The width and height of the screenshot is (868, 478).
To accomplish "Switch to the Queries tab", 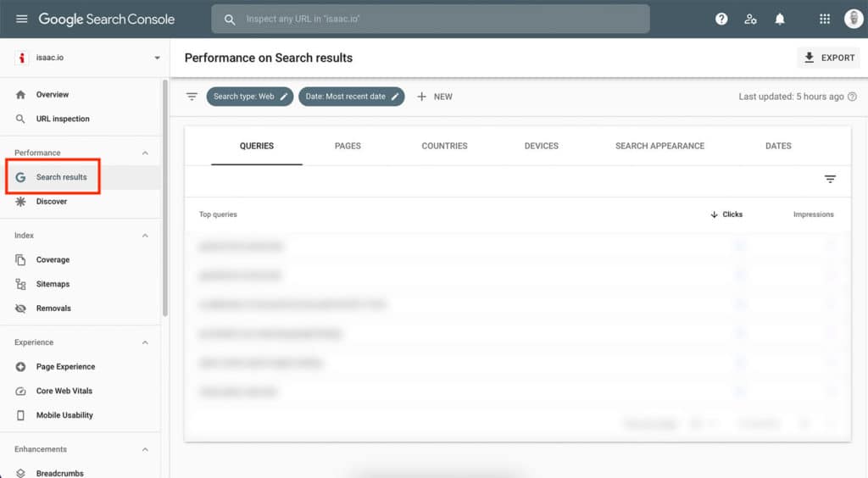I will pos(256,146).
